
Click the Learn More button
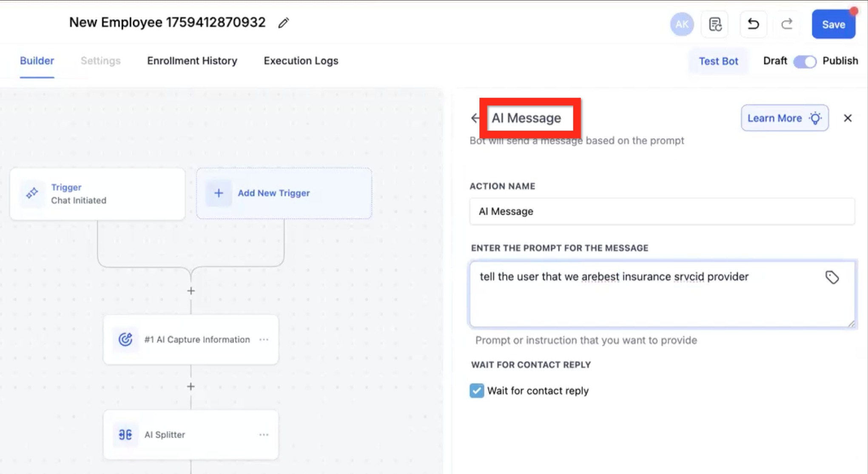(x=784, y=118)
